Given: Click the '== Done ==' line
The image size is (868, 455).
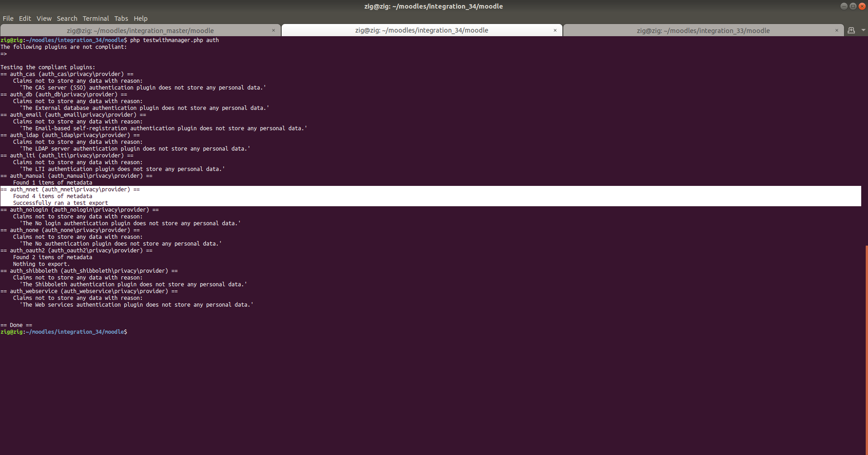Looking at the screenshot, I should pyautogui.click(x=16, y=325).
